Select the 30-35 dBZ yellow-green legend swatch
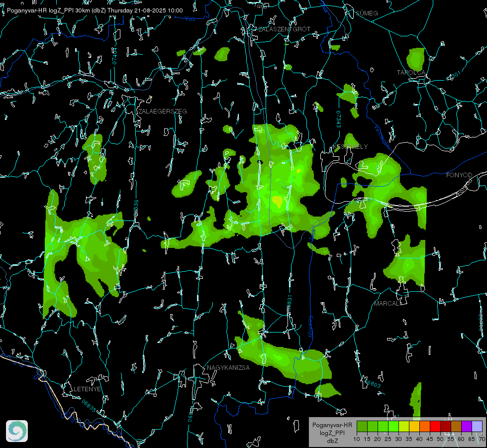 [404, 426]
